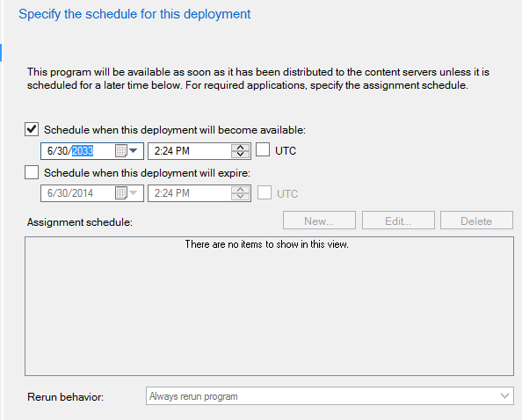522x420 pixels.
Task: Expand the available date dropdown arrow
Action: [134, 151]
